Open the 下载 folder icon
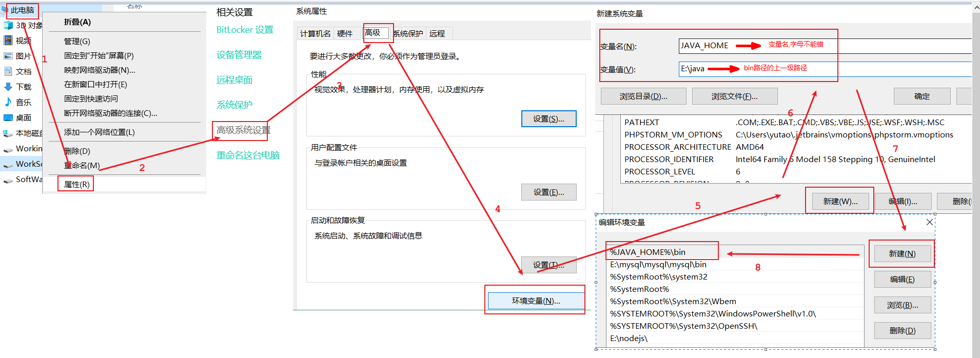Screen dimensions: 980x358 click(x=8, y=87)
